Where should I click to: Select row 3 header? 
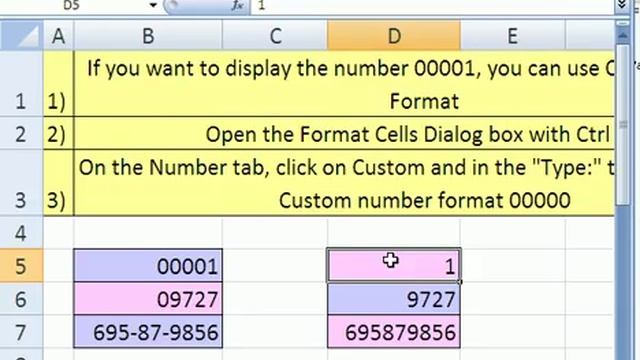pos(21,183)
